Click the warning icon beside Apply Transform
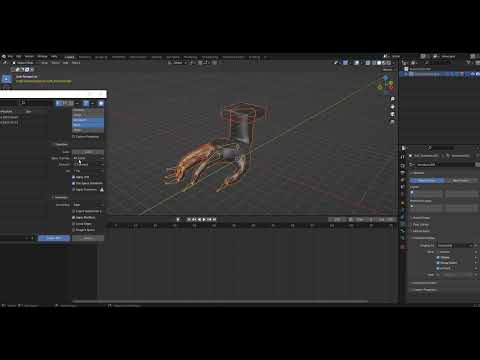 [x=102, y=190]
